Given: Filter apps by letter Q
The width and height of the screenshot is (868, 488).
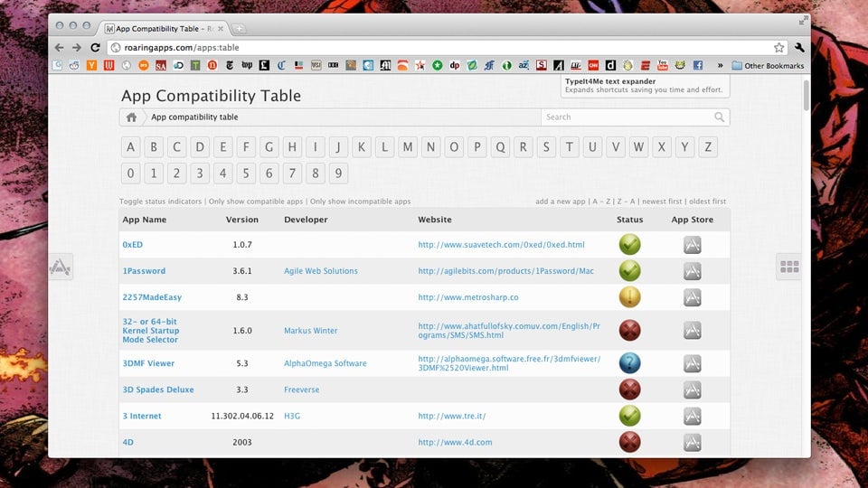Looking at the screenshot, I should click(x=500, y=147).
